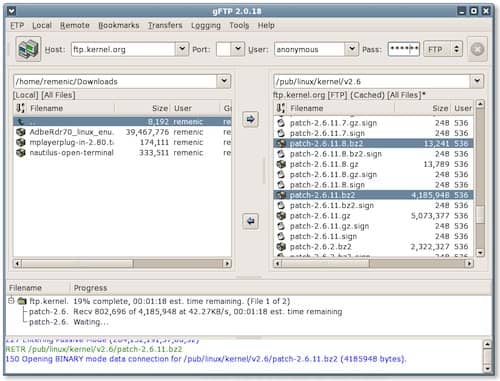Click the package icon of AdbeRdr70_linux_enu

[x=21, y=132]
